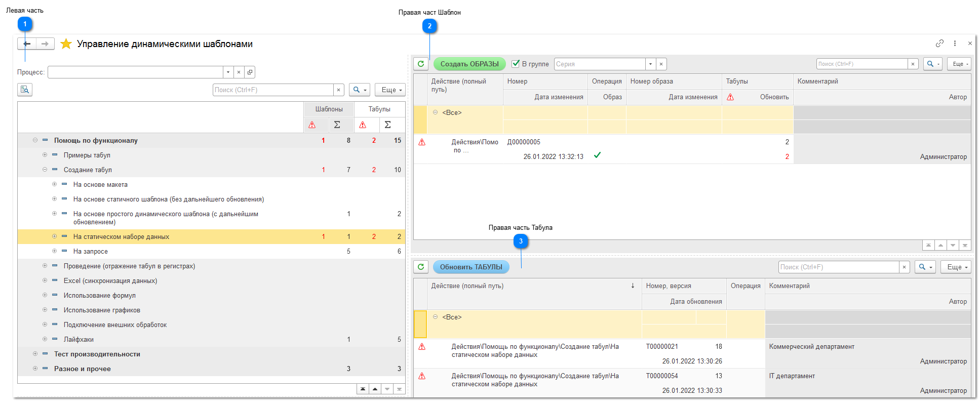Jump to last row in left tree
The image size is (980, 404).
399,389
